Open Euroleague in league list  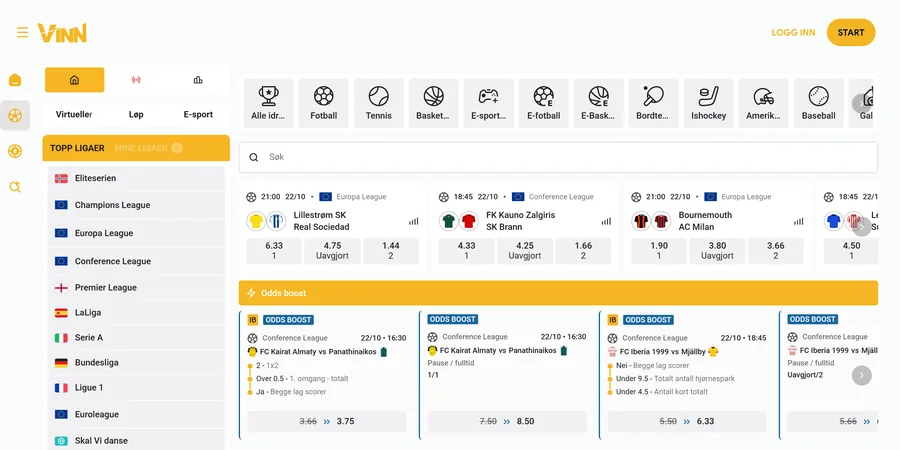pos(137,414)
